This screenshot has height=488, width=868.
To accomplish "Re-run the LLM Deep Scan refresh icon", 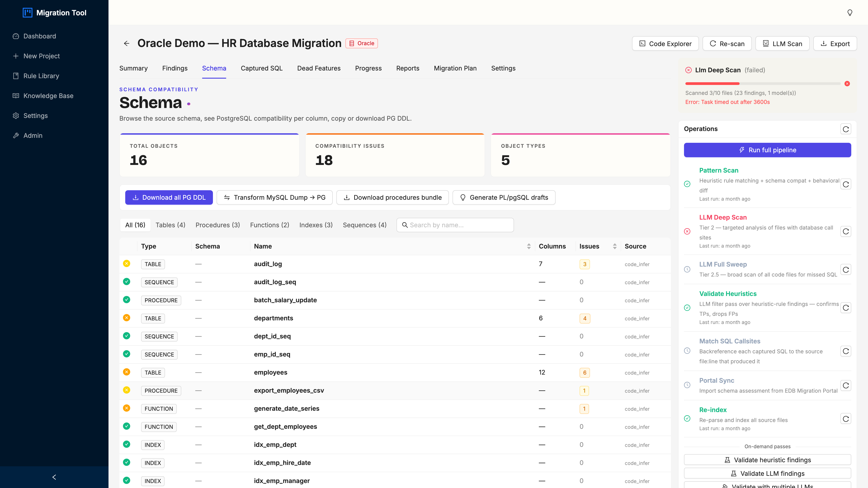I will tap(846, 231).
